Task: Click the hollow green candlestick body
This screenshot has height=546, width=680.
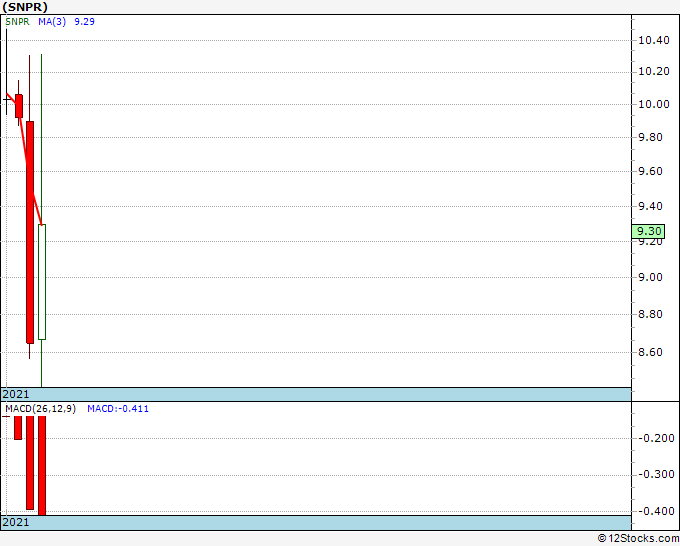Action: [x=42, y=282]
